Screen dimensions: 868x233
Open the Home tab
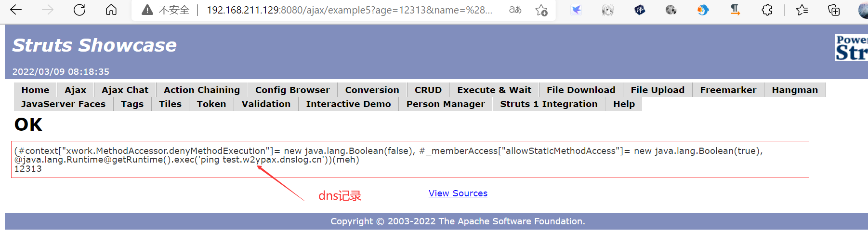35,90
